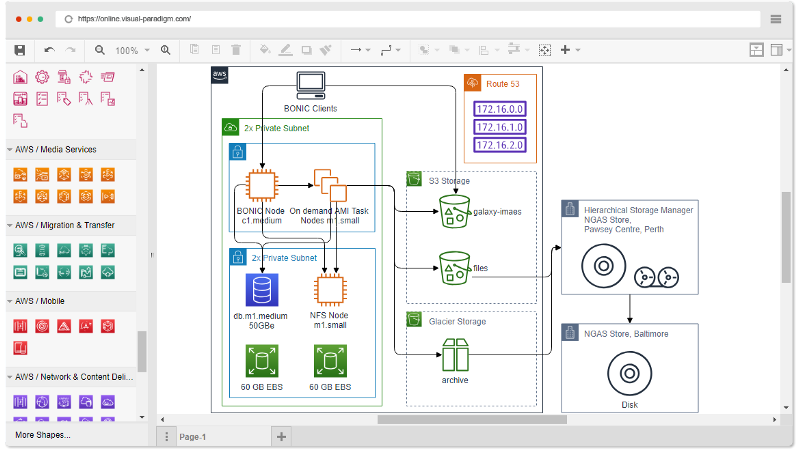Click the page options dots icon
The image size is (800, 454).
(x=166, y=437)
